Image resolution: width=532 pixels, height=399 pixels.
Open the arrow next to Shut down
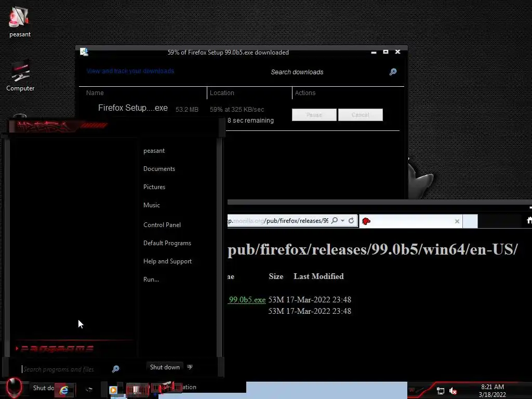(x=190, y=367)
